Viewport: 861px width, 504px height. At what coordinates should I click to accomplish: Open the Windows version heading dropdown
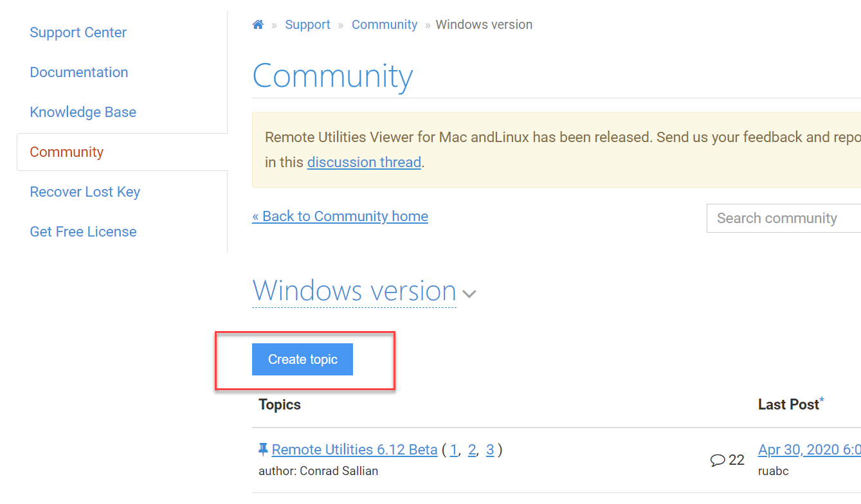pyautogui.click(x=354, y=291)
